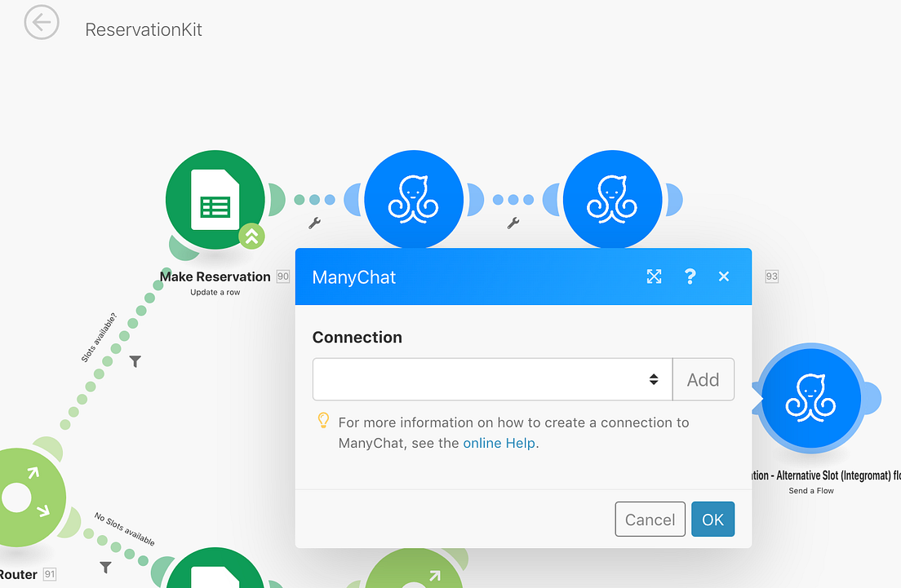Click Add to create a connection

(703, 379)
